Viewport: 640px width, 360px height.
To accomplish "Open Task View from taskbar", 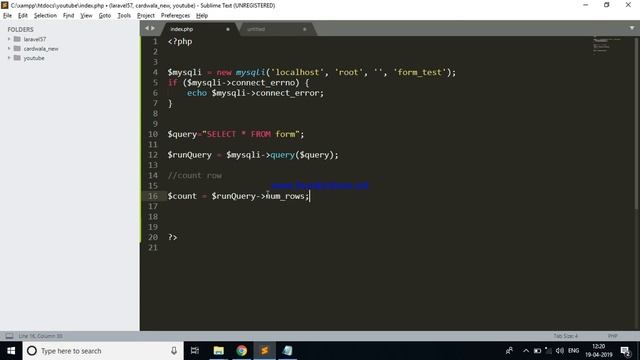I will [195, 351].
